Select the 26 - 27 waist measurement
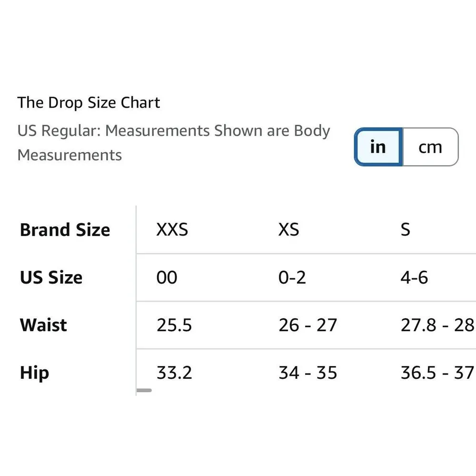Screen dimensions: 476x476 [x=308, y=325]
